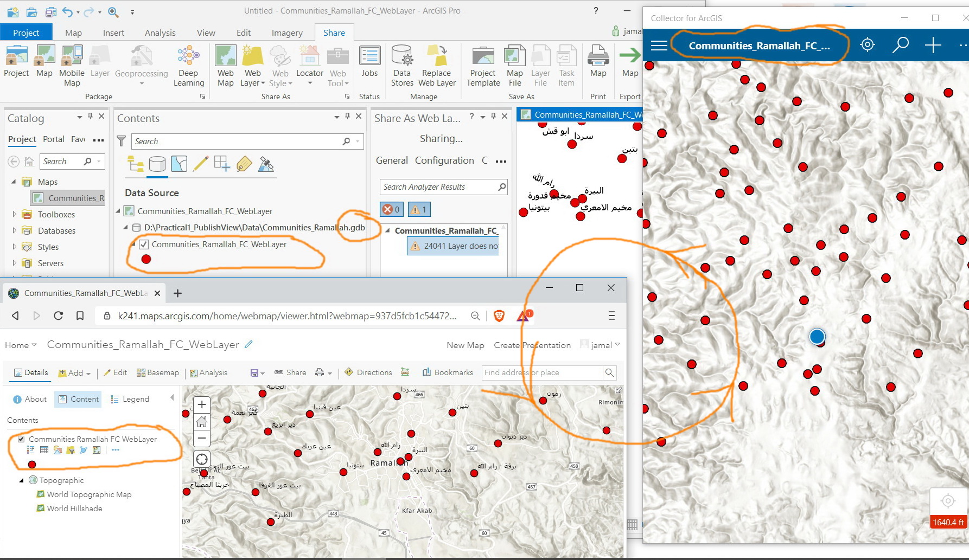This screenshot has width=969, height=560.
Task: Select List By Editing pencil icon
Action: click(x=201, y=164)
